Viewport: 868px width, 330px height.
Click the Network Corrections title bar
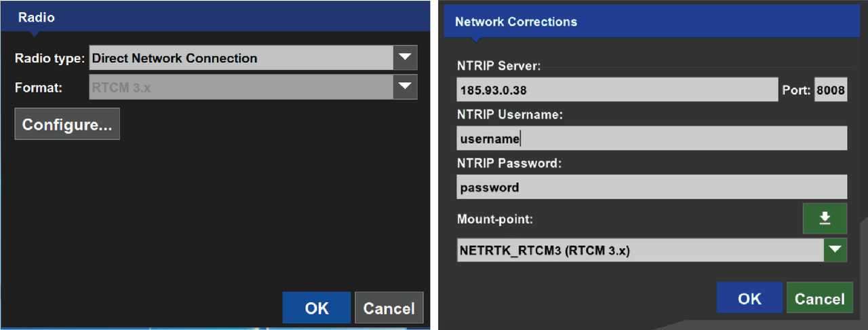(651, 22)
